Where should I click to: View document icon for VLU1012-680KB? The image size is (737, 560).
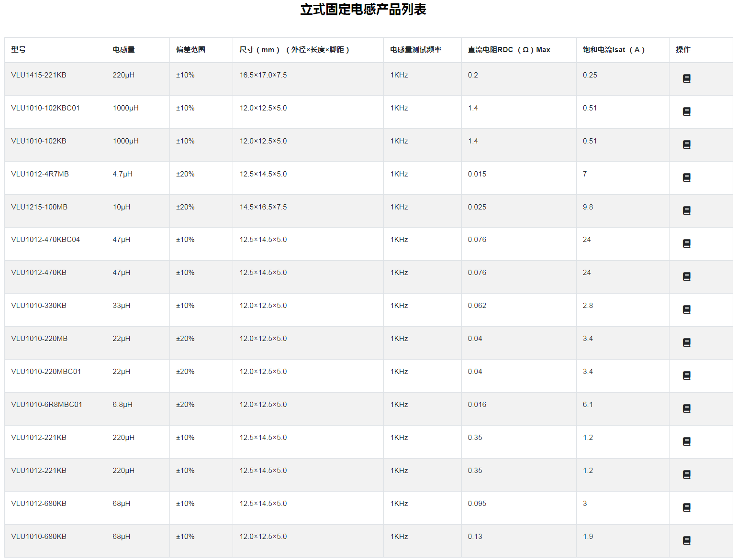point(686,507)
